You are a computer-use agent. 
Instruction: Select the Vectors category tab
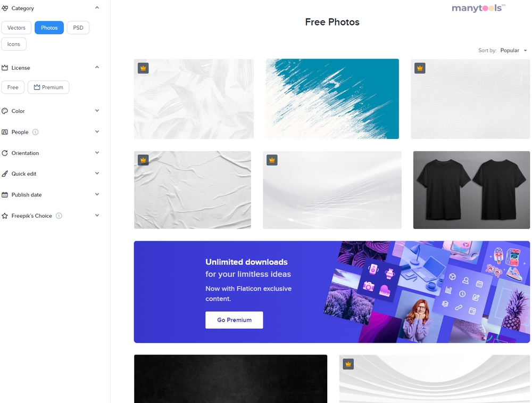(x=16, y=28)
